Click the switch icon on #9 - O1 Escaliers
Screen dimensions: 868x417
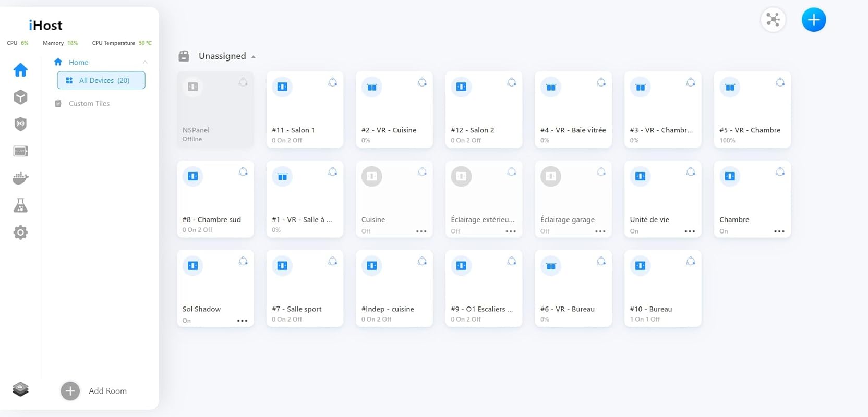pos(461,266)
